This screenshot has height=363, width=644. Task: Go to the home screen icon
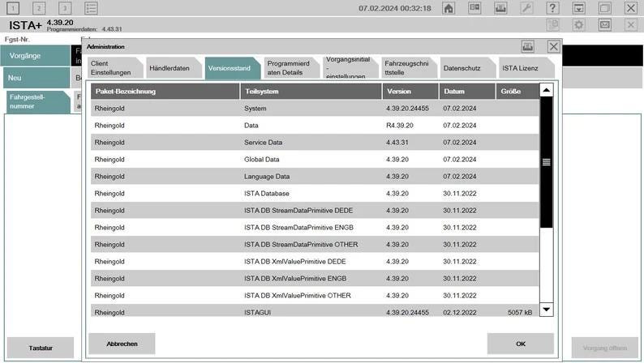pos(449,8)
